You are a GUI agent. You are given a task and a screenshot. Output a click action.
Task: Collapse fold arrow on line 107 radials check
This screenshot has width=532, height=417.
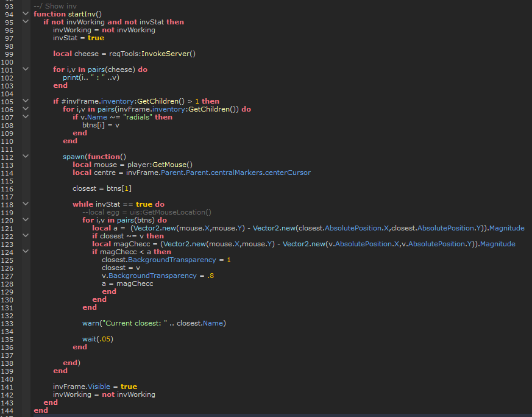(26, 116)
